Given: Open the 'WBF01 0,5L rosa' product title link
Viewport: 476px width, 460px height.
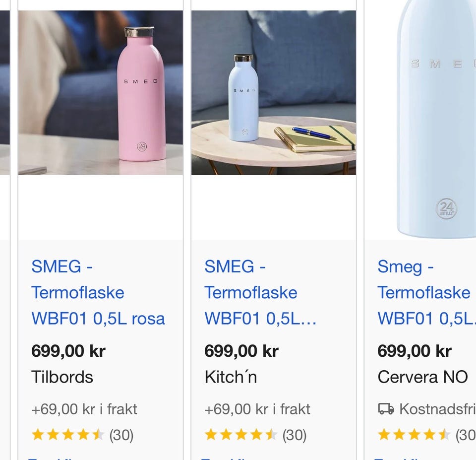Looking at the screenshot, I should pos(98,292).
